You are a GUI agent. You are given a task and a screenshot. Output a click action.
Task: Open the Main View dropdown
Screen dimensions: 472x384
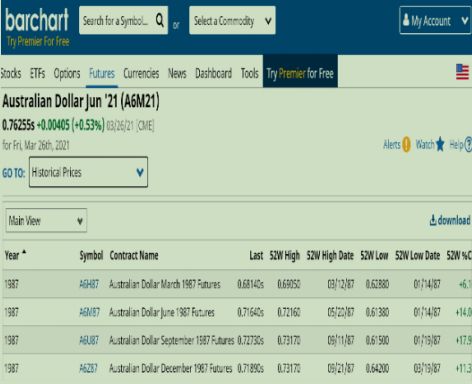click(46, 220)
